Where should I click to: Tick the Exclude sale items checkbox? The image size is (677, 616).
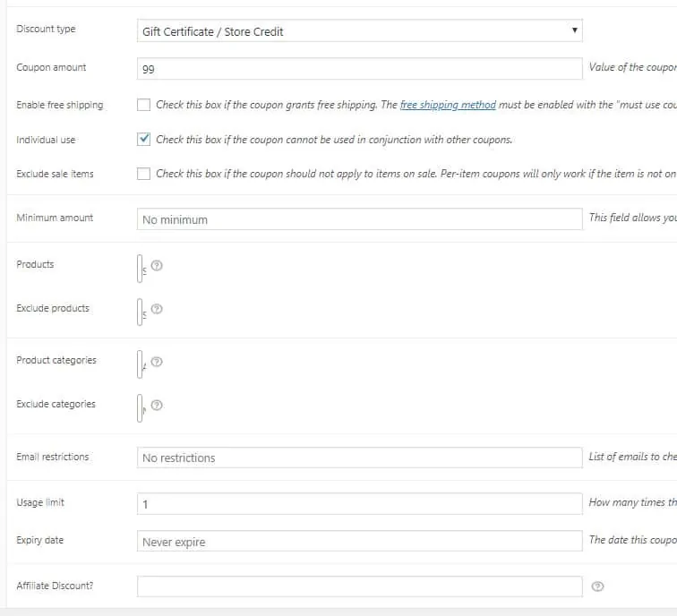pos(144,174)
